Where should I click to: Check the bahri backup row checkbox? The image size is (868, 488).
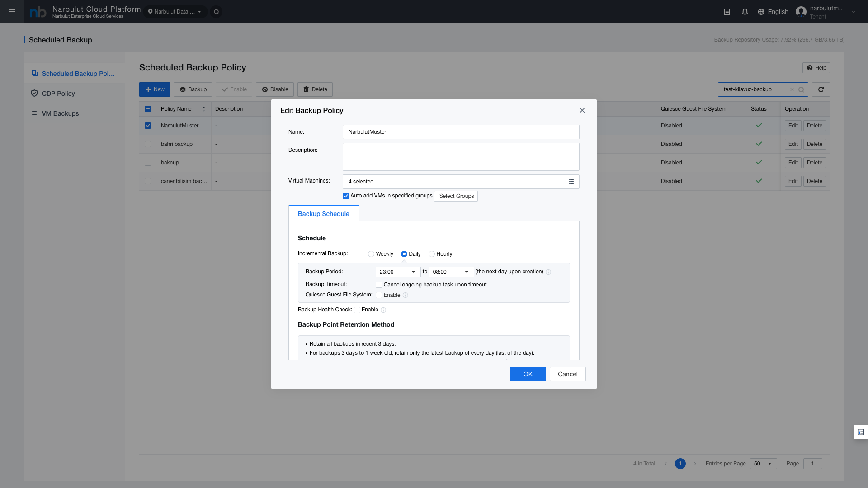tap(148, 144)
